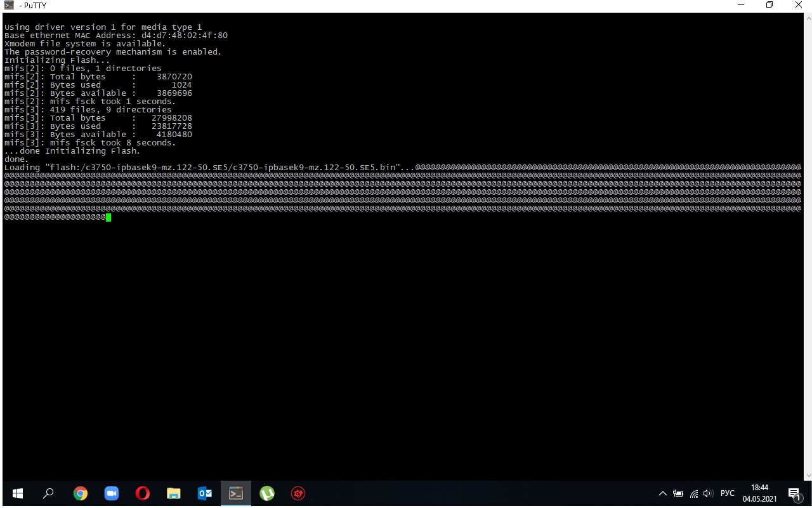This screenshot has height=508, width=812.
Task: Click the terminal scrollbar down arrow
Action: click(808, 476)
